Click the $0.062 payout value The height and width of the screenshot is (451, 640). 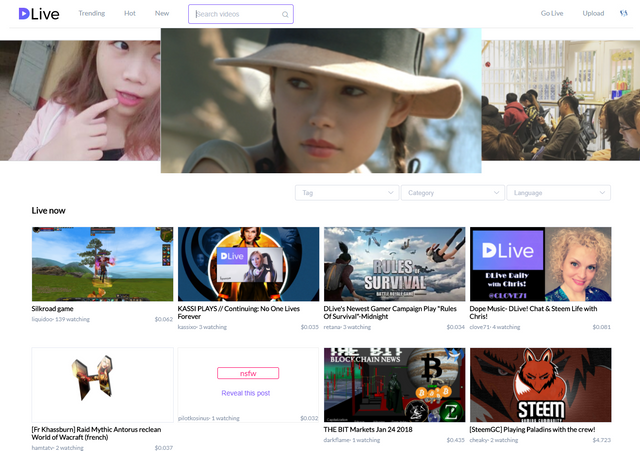tap(164, 319)
